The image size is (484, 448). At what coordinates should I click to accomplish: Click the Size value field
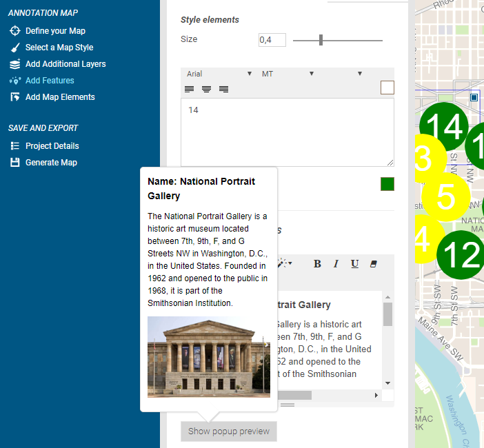coord(272,40)
